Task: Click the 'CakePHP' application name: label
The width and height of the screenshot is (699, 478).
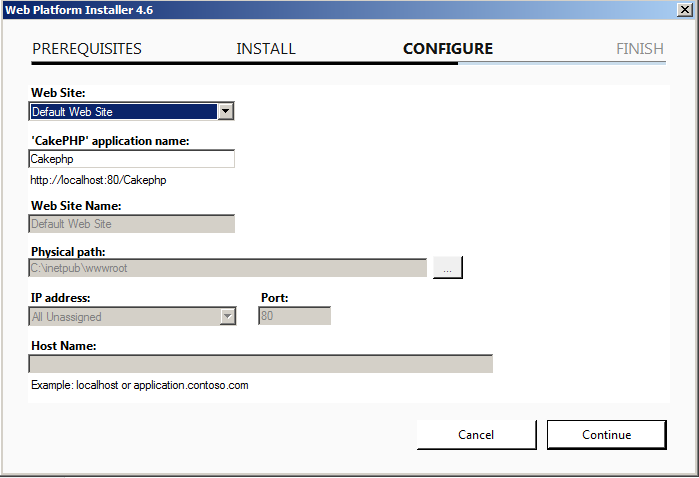Action: (110, 141)
